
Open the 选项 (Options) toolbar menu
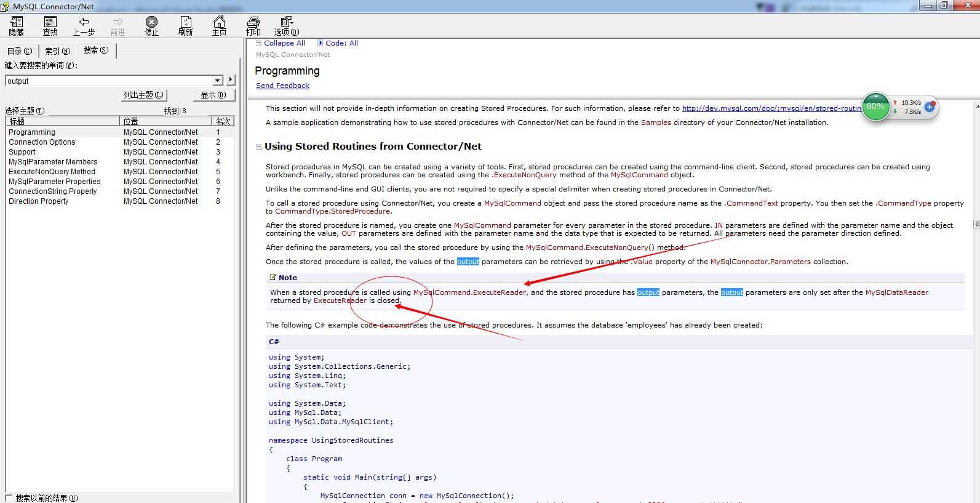tap(287, 26)
